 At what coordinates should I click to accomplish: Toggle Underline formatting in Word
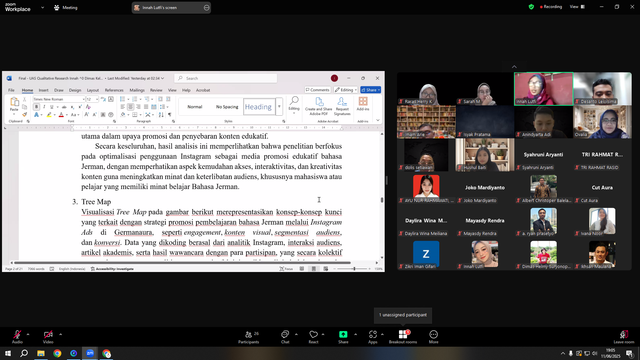click(51, 107)
